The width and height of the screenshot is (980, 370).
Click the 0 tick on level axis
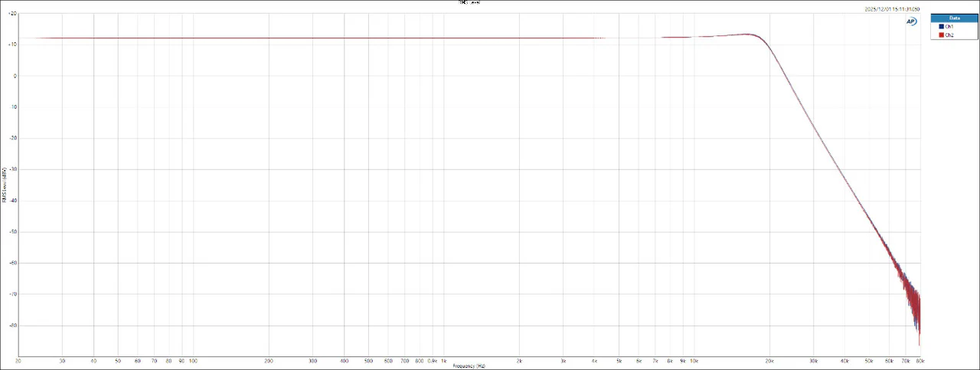(x=15, y=76)
